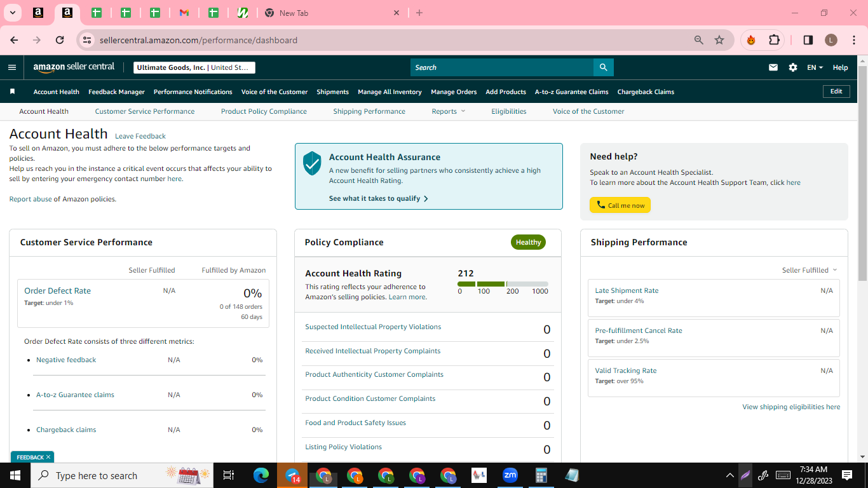The width and height of the screenshot is (868, 488).
Task: Open Feedback Manager in the top menu
Action: [116, 91]
